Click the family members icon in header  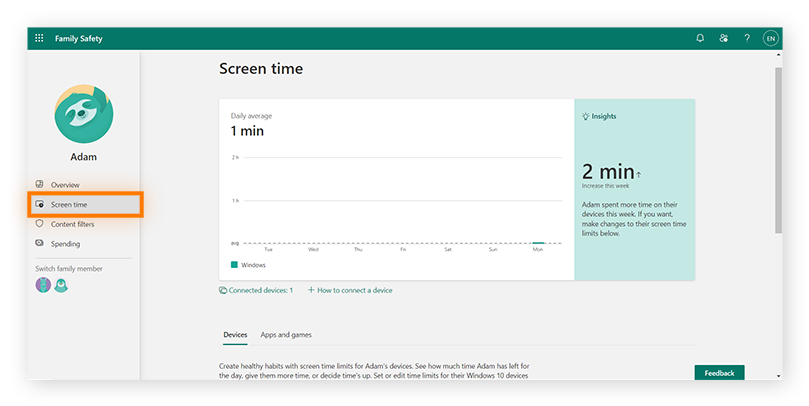[x=723, y=38]
